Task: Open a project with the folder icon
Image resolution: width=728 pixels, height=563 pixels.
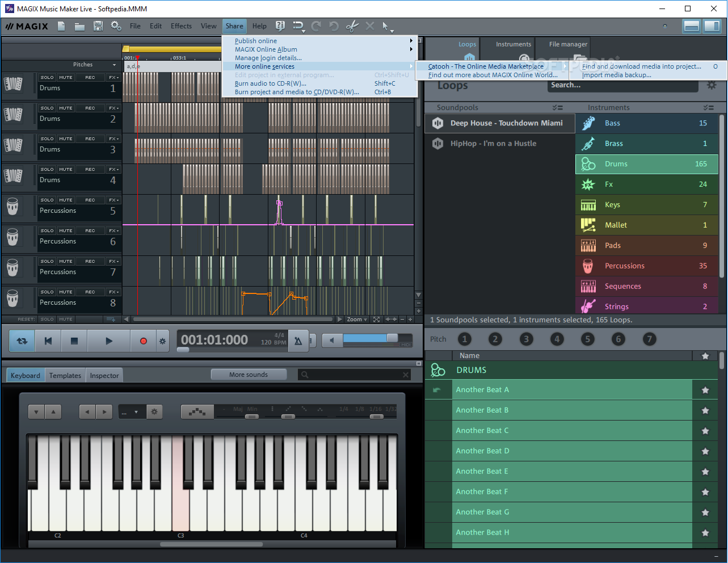Action: [x=79, y=26]
